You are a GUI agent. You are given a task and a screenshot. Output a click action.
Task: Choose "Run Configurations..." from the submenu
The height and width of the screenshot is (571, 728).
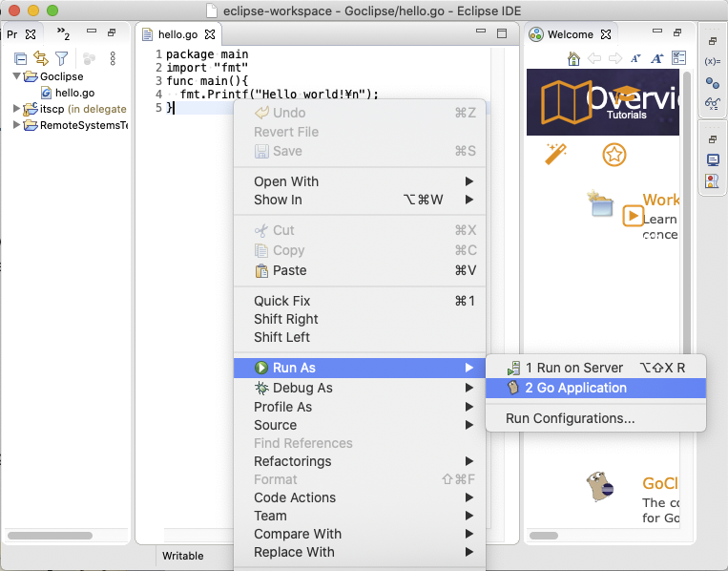[570, 418]
